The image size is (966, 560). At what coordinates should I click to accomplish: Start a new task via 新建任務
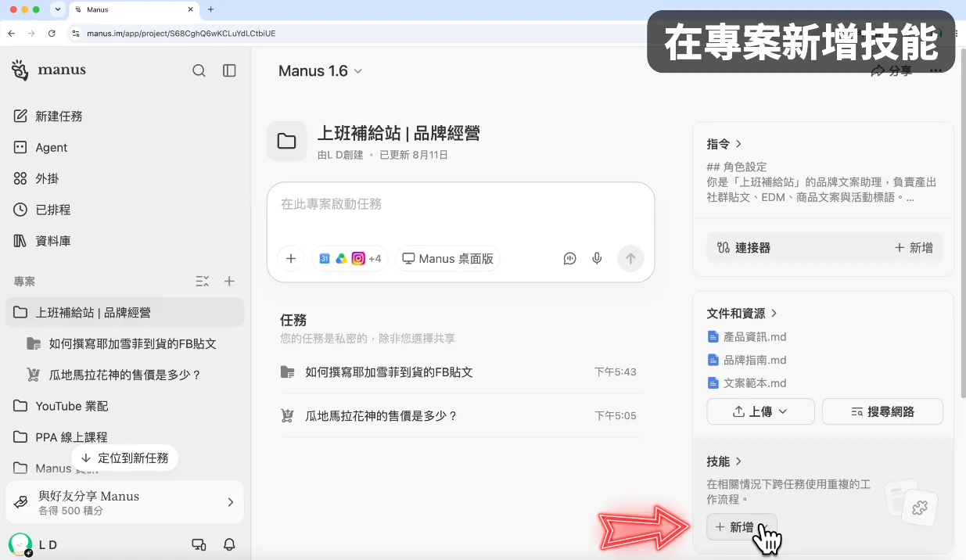pyautogui.click(x=125, y=116)
